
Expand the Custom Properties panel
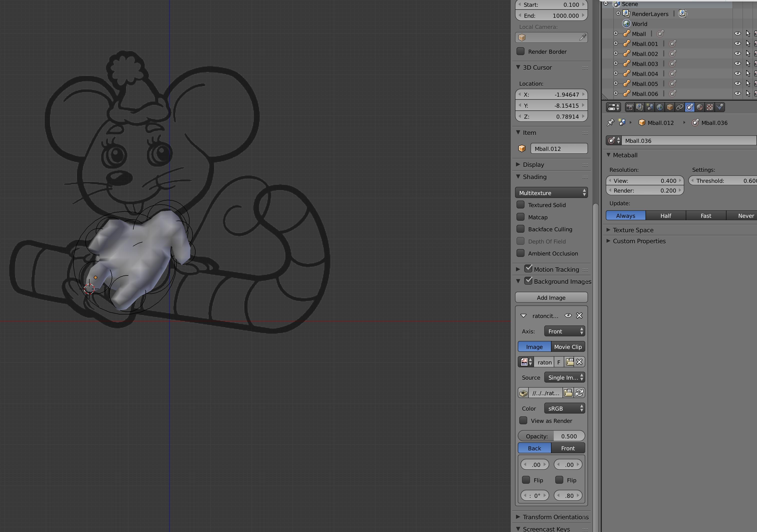[608, 241]
